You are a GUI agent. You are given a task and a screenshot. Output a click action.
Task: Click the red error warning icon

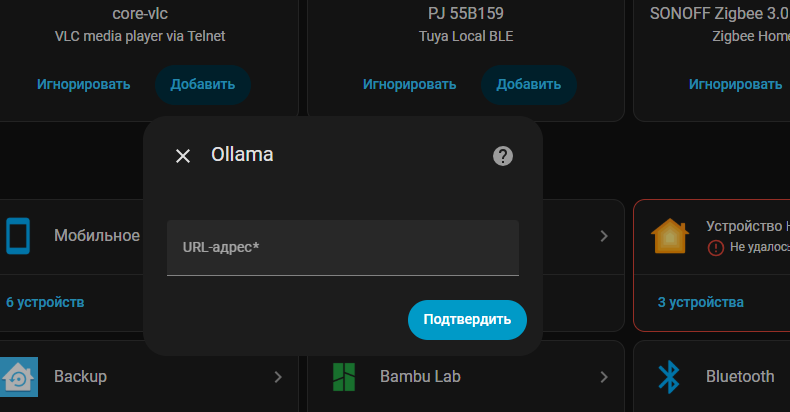click(716, 248)
